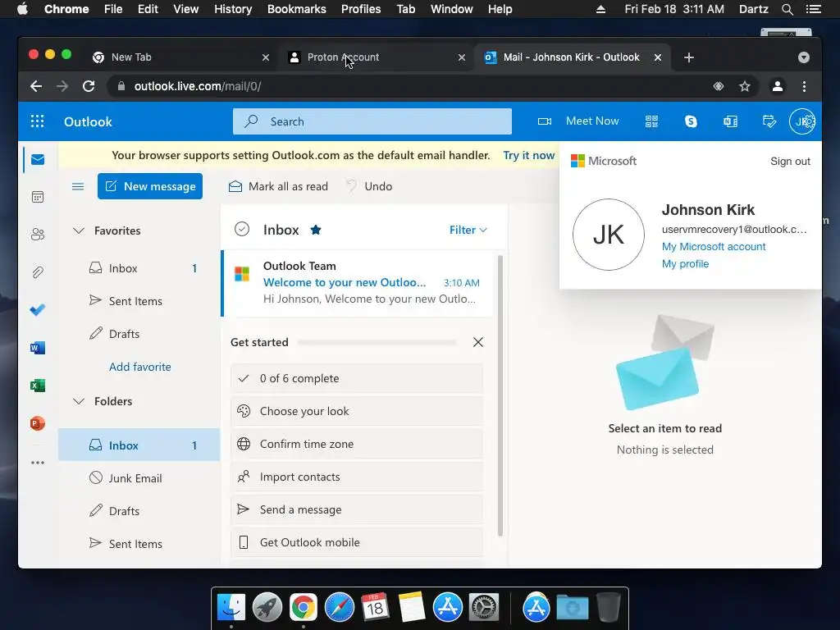The width and height of the screenshot is (840, 630).
Task: Open System Preferences from the Dock
Action: [484, 607]
